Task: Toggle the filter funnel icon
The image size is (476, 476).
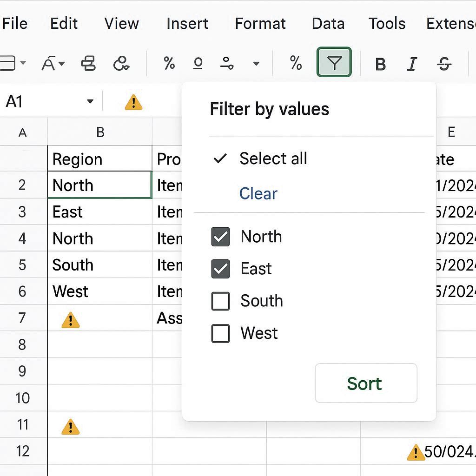Action: point(334,62)
